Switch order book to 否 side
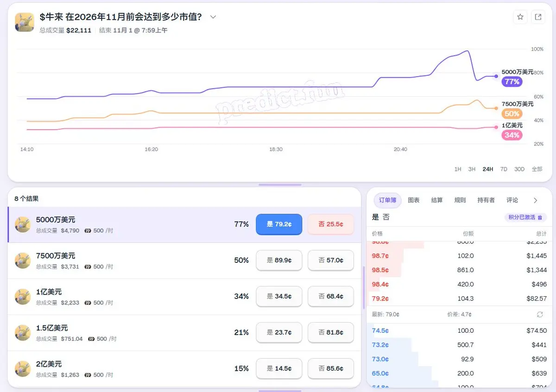 [x=386, y=217]
